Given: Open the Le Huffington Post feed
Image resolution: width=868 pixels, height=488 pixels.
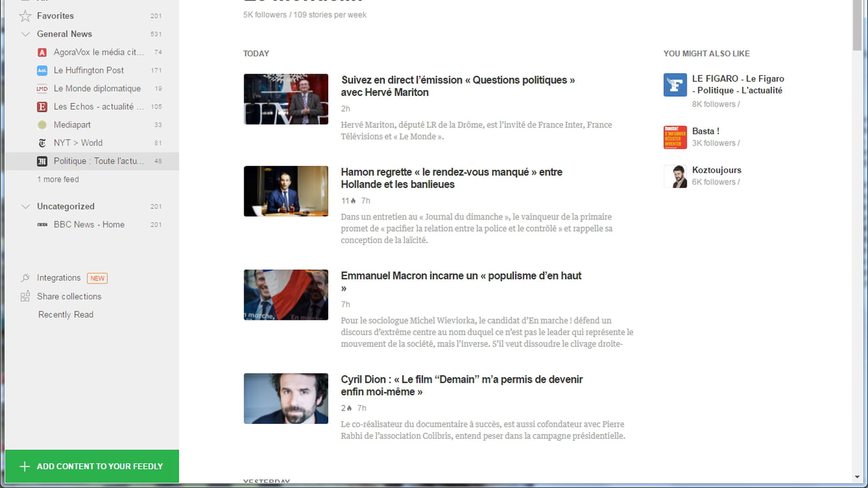Looking at the screenshot, I should tap(89, 70).
